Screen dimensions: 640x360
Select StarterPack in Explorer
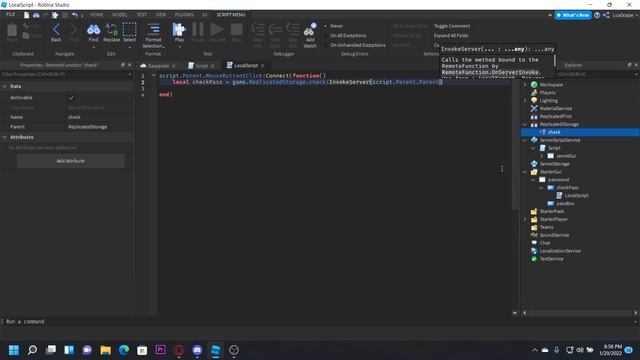click(551, 211)
